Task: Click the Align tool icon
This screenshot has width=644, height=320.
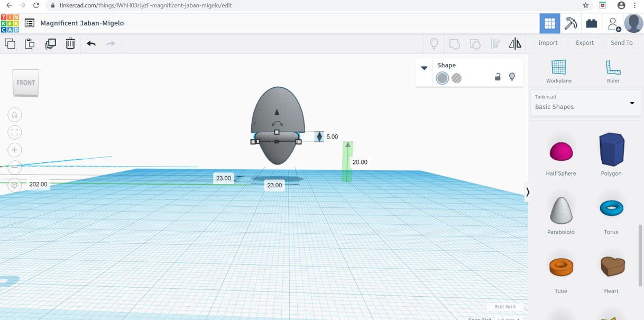Action: tap(495, 43)
